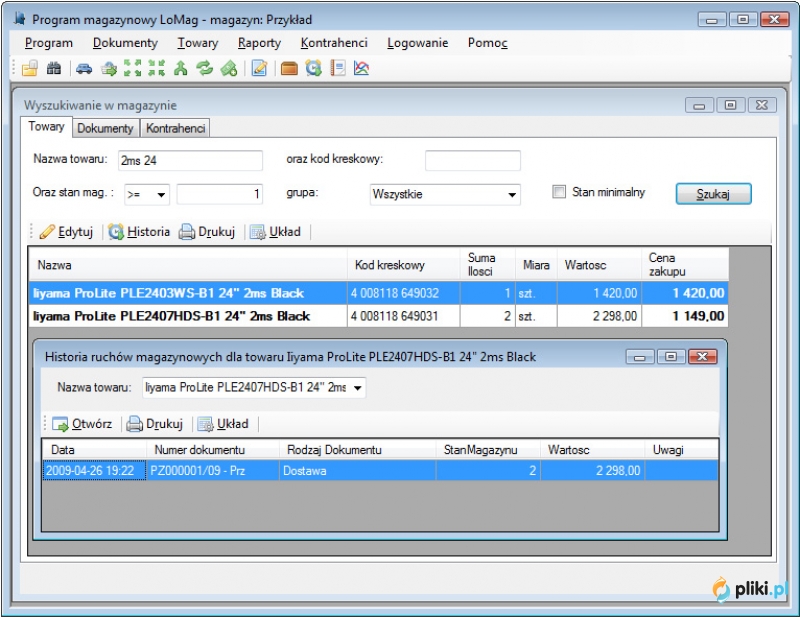800x617 pixels.
Task: Click the 2 298,00 value in goods table
Action: (x=599, y=316)
